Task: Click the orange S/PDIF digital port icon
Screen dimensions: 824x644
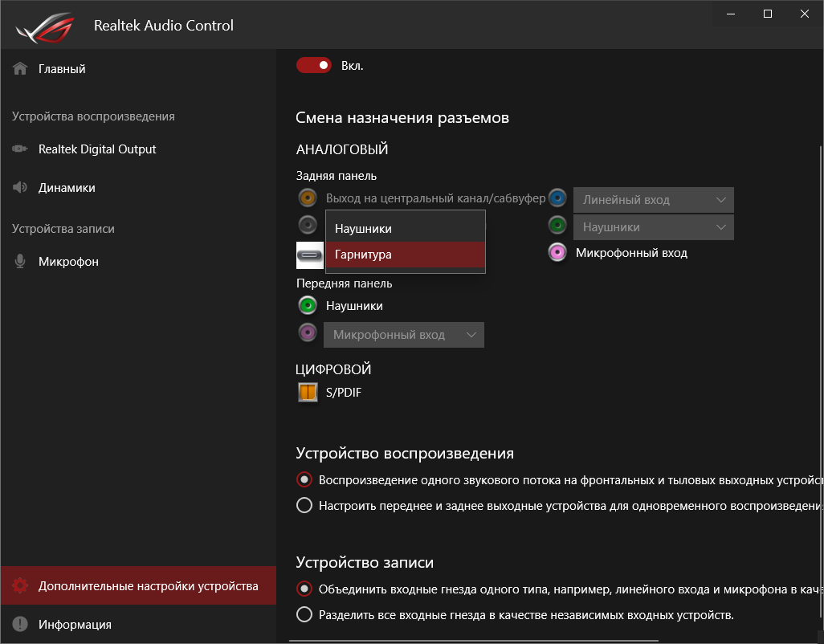Action: (x=308, y=393)
